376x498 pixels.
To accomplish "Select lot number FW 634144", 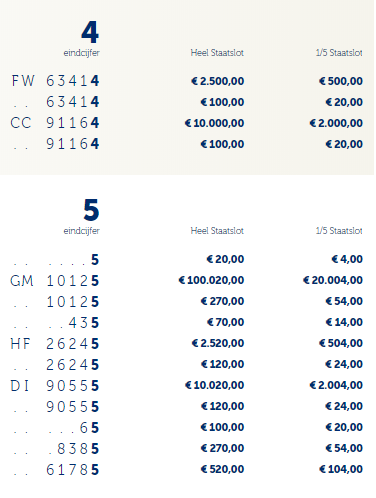I will tap(55, 81).
